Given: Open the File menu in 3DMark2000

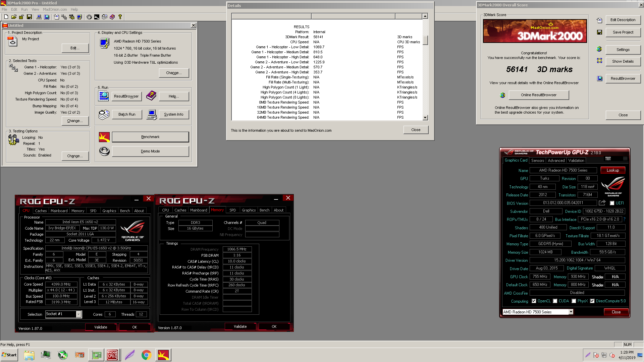Looking at the screenshot, I should (4, 9).
